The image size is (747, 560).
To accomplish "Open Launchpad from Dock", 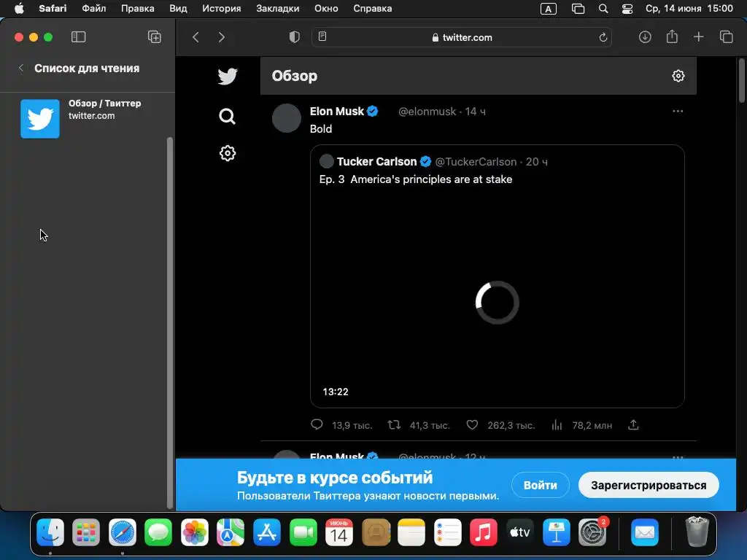I will pos(86,532).
